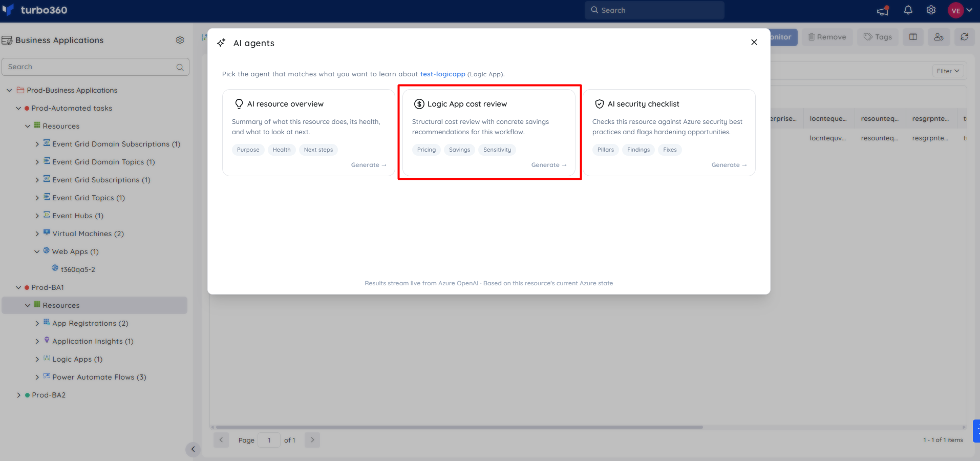980x461 pixels.
Task: Generate the AI resource overview
Action: point(368,165)
